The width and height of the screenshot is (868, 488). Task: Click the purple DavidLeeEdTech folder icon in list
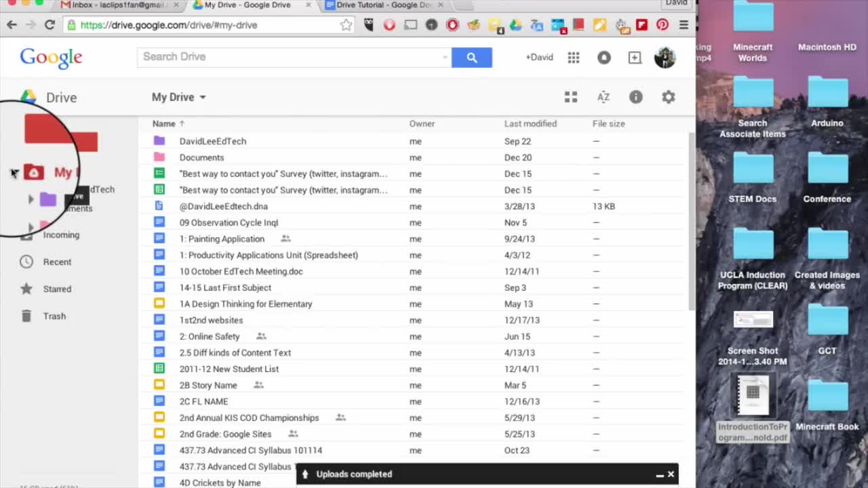tap(159, 141)
